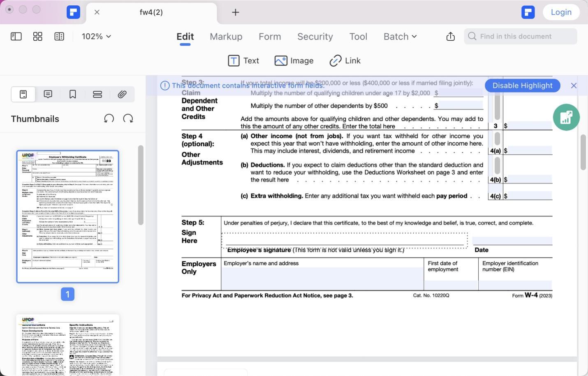Click the Login button
The height and width of the screenshot is (376, 588).
(561, 12)
